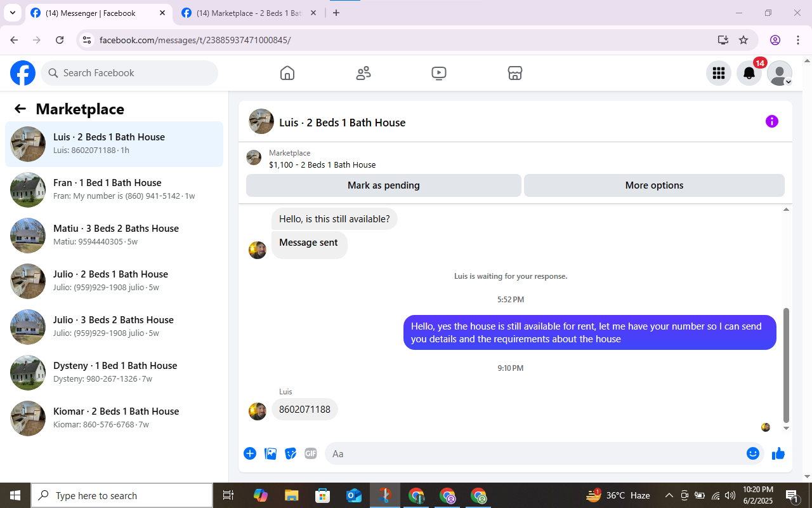Open the Facebook menu grid icon

tap(719, 73)
